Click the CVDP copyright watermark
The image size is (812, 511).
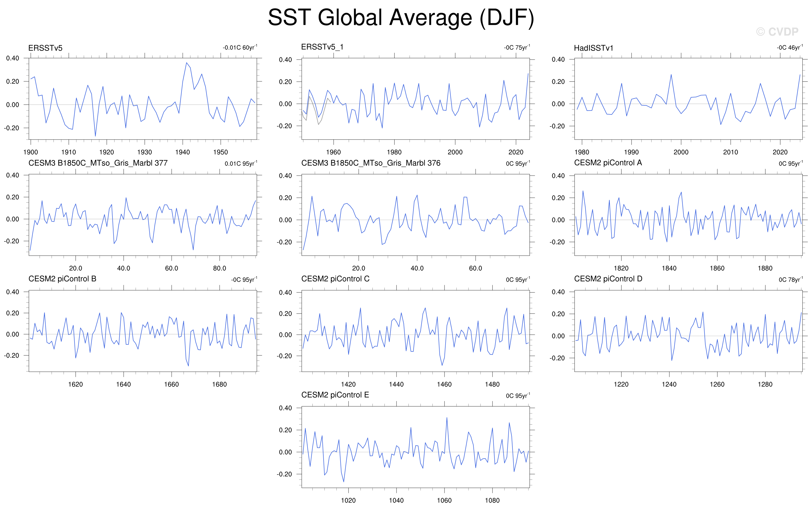(777, 32)
